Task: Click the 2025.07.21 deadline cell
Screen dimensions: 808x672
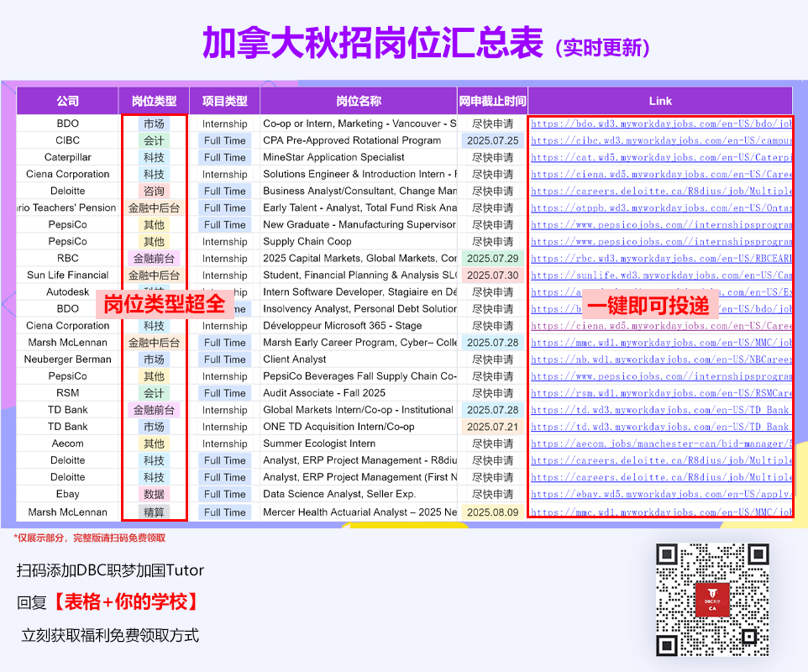Action: [493, 428]
